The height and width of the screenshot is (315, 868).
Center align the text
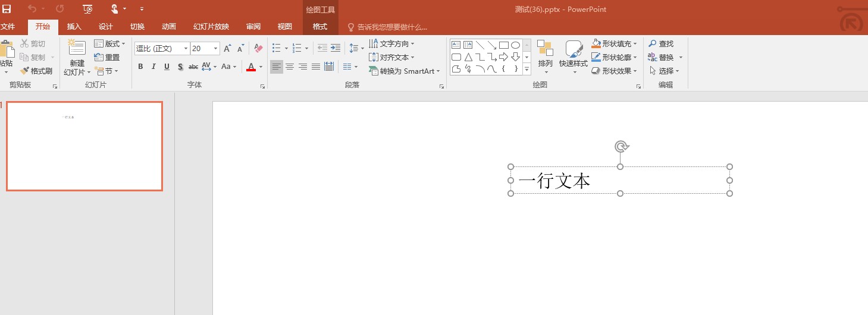pos(290,67)
